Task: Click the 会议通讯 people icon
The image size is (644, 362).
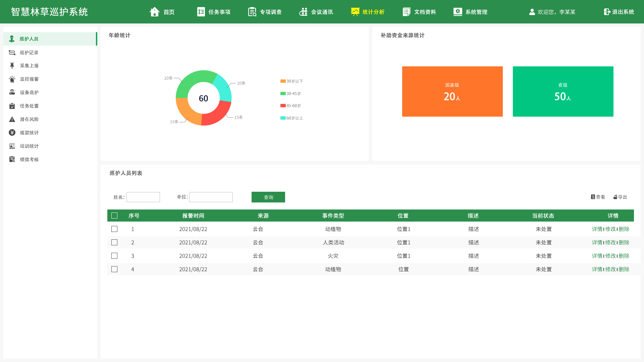Action: (303, 12)
